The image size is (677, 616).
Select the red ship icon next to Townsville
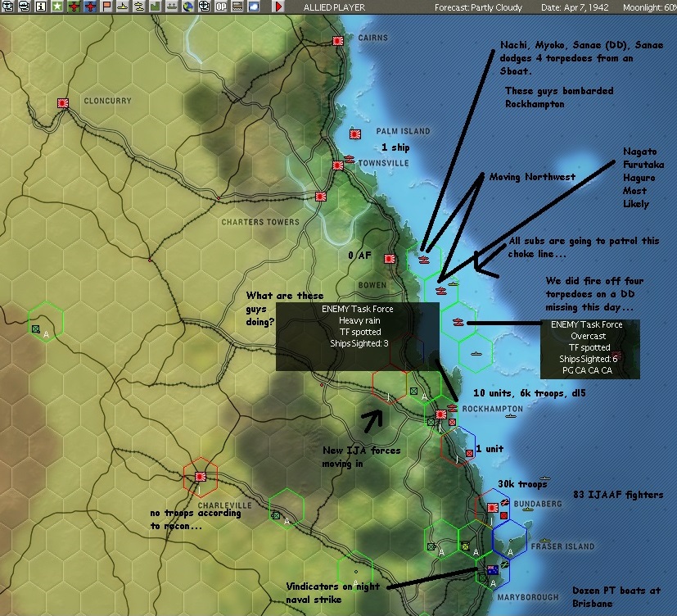pyautogui.click(x=350, y=160)
